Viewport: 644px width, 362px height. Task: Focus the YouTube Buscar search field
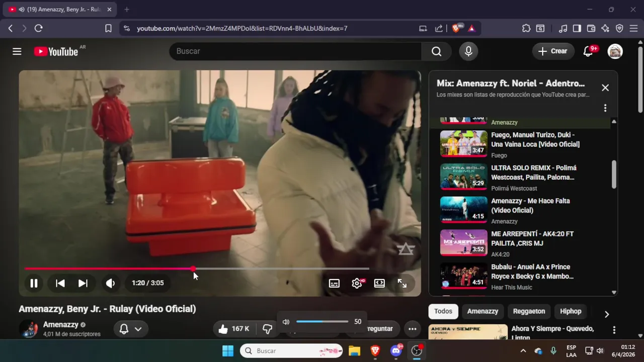[295, 51]
